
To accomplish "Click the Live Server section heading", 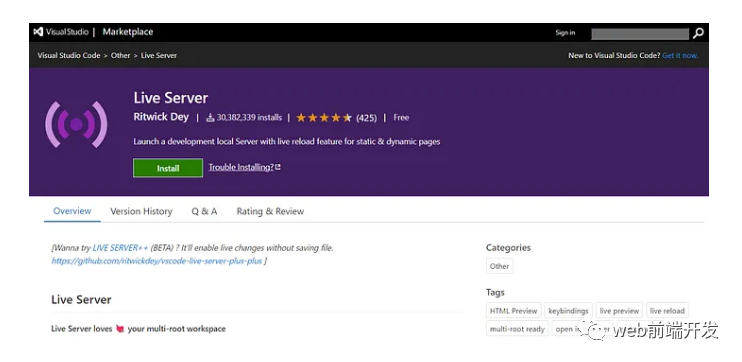I will [81, 300].
